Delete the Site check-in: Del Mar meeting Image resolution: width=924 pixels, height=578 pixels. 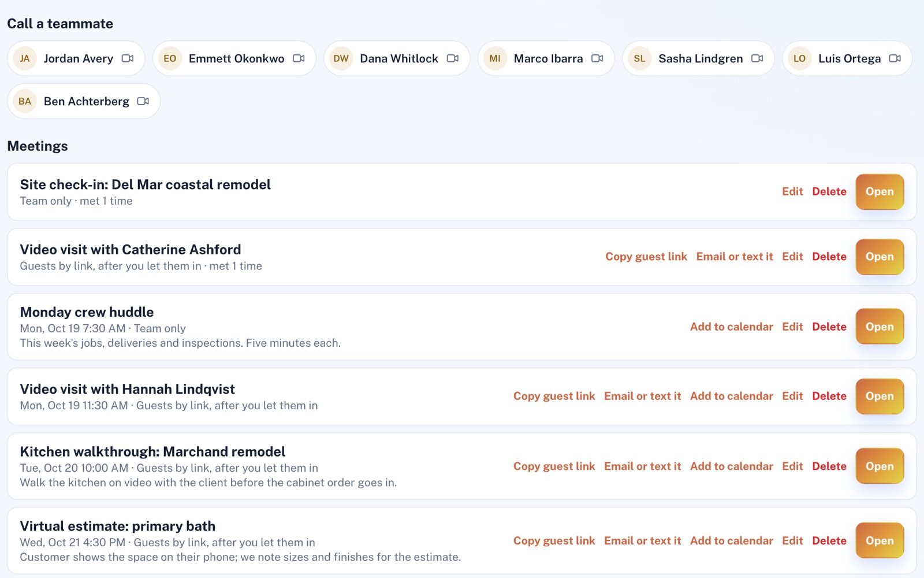click(829, 191)
